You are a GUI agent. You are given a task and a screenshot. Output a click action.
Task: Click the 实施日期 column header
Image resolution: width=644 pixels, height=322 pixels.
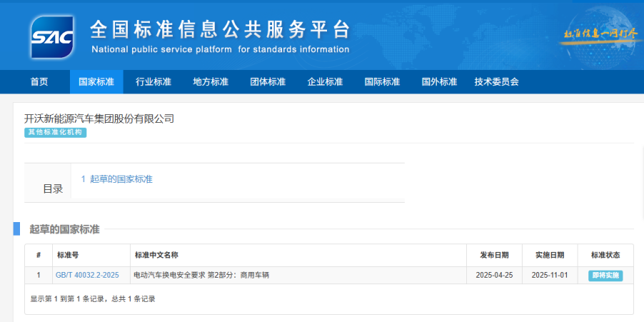coord(550,255)
